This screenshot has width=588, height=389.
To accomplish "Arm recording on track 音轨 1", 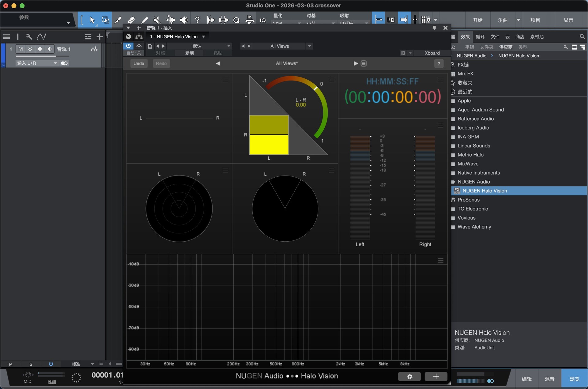I will click(40, 49).
